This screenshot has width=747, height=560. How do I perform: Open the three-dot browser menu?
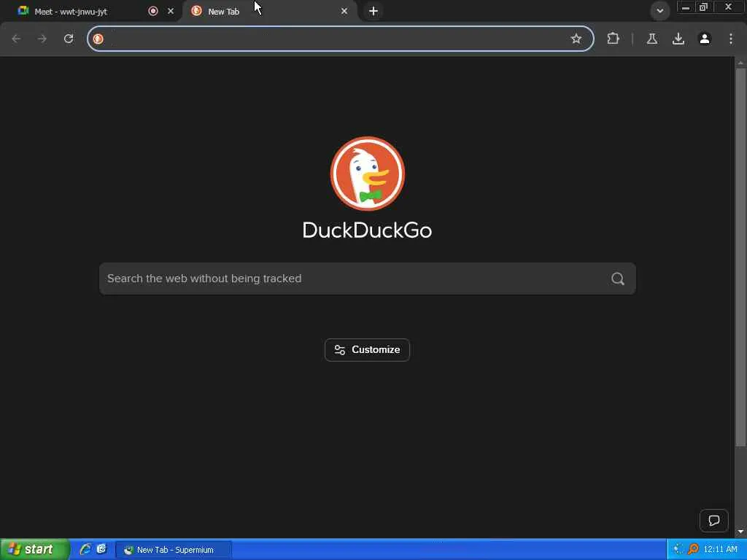pos(731,39)
